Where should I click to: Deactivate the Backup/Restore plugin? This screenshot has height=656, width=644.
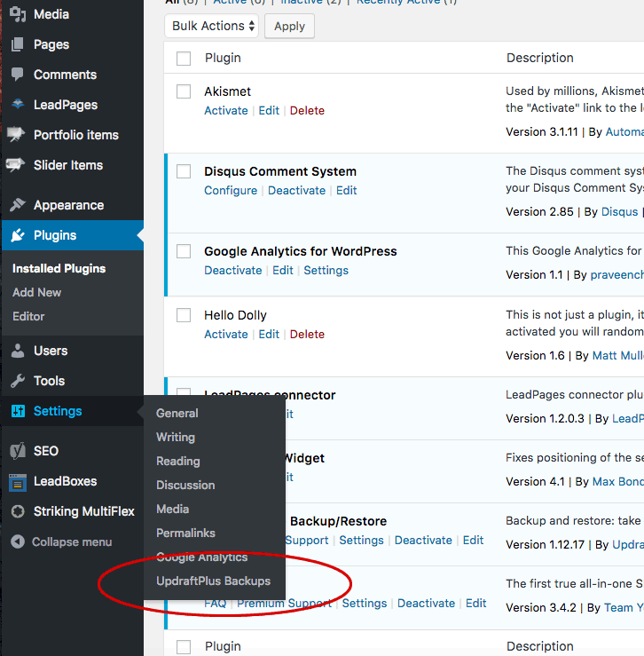(x=423, y=540)
